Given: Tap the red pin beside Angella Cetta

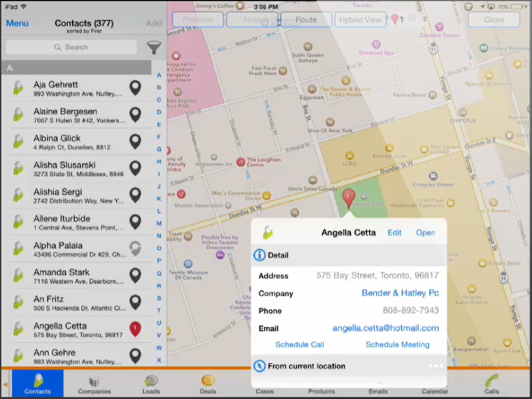Looking at the screenshot, I should click(135, 329).
